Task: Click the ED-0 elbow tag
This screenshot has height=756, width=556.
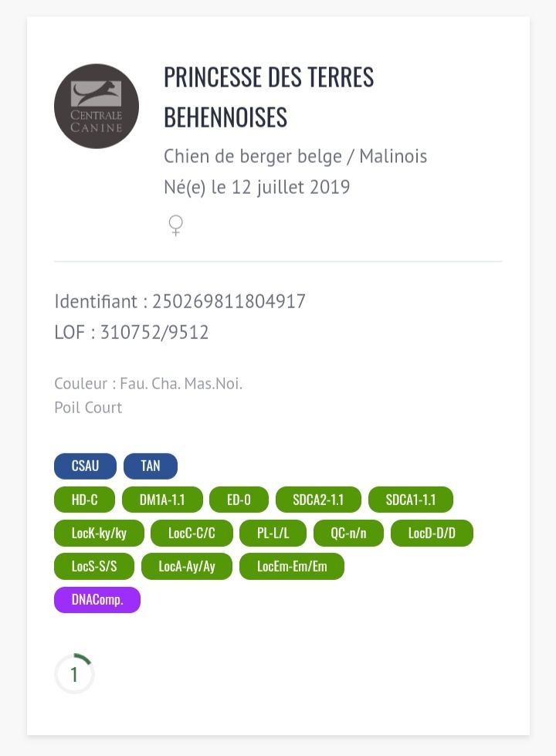Action: coord(239,500)
